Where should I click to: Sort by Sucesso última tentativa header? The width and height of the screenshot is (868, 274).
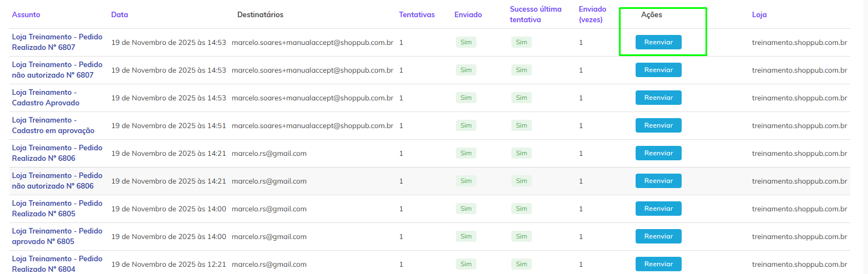coord(536,14)
